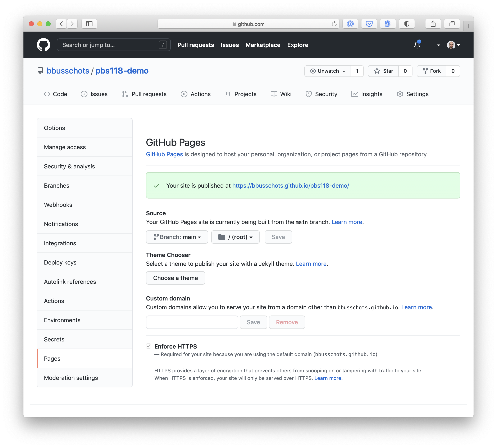497x448 pixels.
Task: Switch to the Insights tab
Action: tap(367, 94)
